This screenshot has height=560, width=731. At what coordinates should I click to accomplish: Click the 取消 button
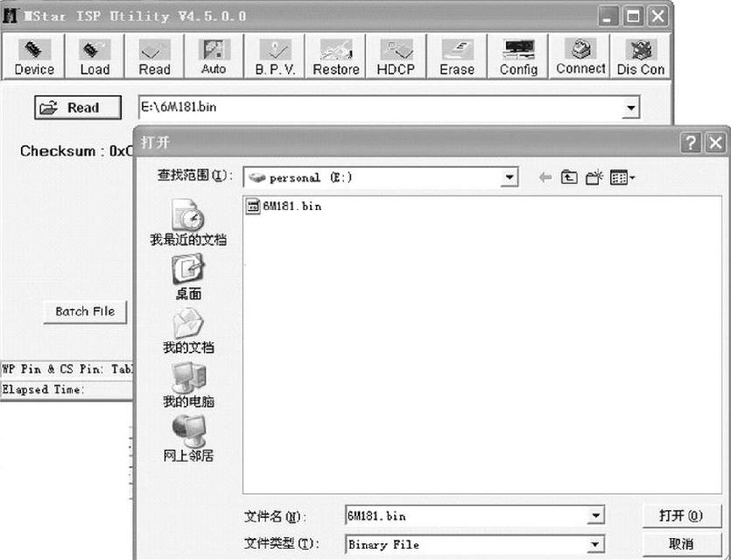(x=681, y=544)
